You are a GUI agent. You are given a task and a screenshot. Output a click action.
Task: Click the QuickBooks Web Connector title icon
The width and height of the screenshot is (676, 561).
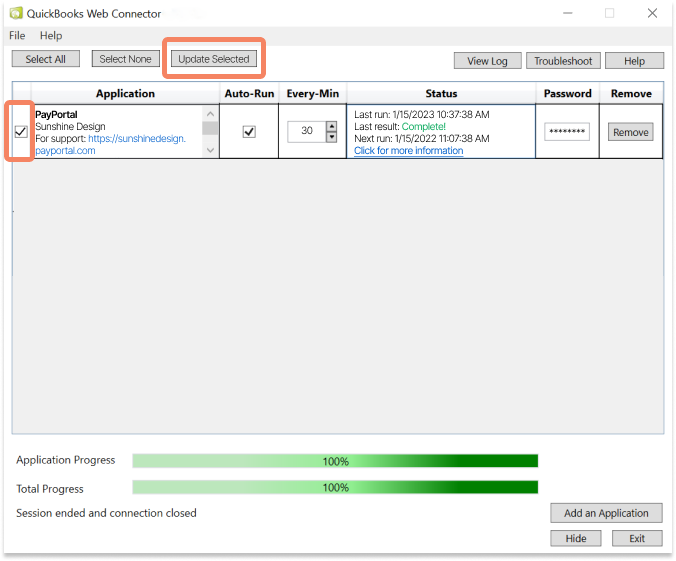16,13
